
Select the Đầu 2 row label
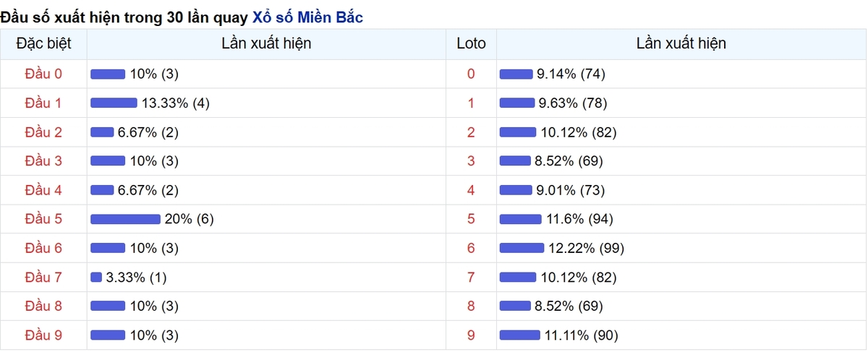click(43, 132)
